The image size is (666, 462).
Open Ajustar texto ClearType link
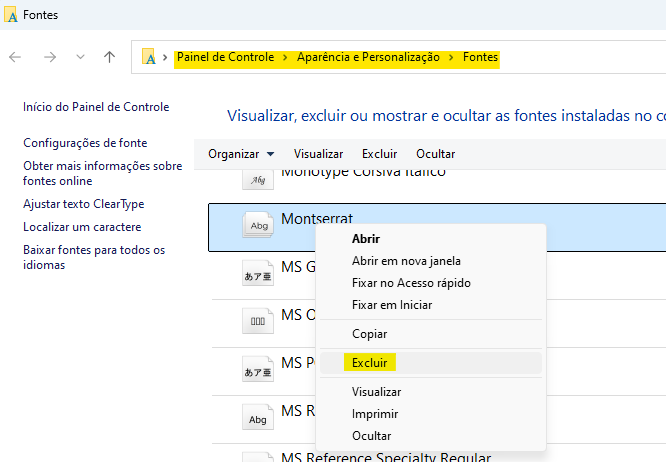[x=84, y=204]
